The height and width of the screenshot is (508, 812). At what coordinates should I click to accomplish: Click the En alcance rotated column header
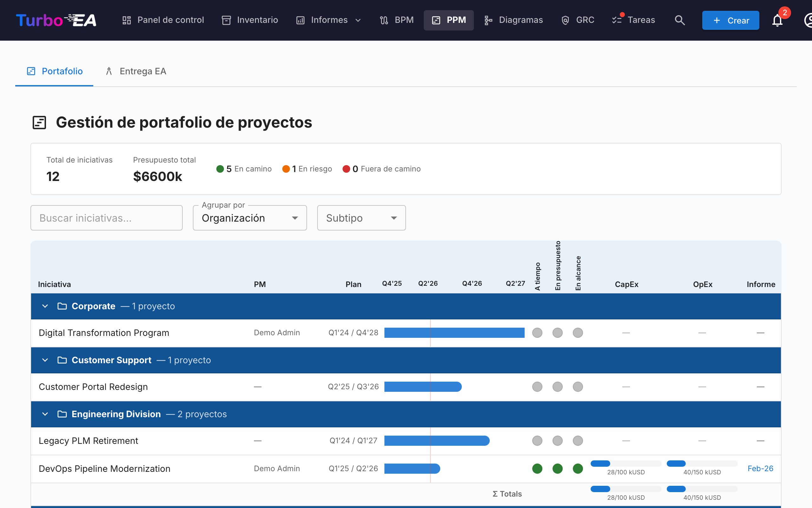(x=578, y=273)
